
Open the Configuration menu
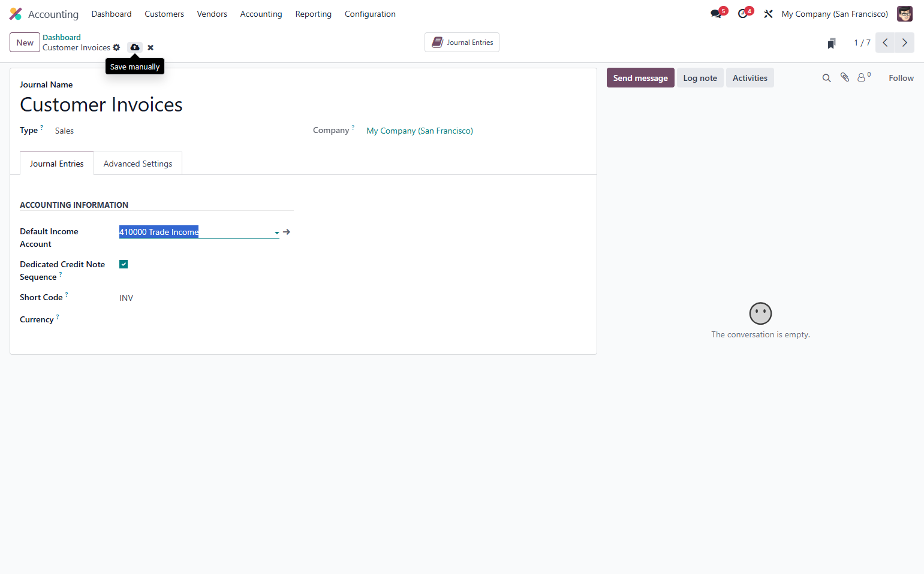(370, 14)
